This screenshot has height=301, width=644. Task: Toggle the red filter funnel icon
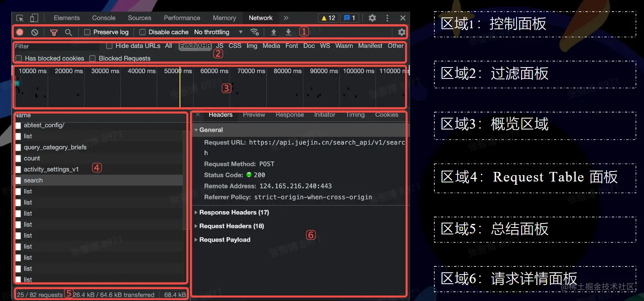point(54,32)
